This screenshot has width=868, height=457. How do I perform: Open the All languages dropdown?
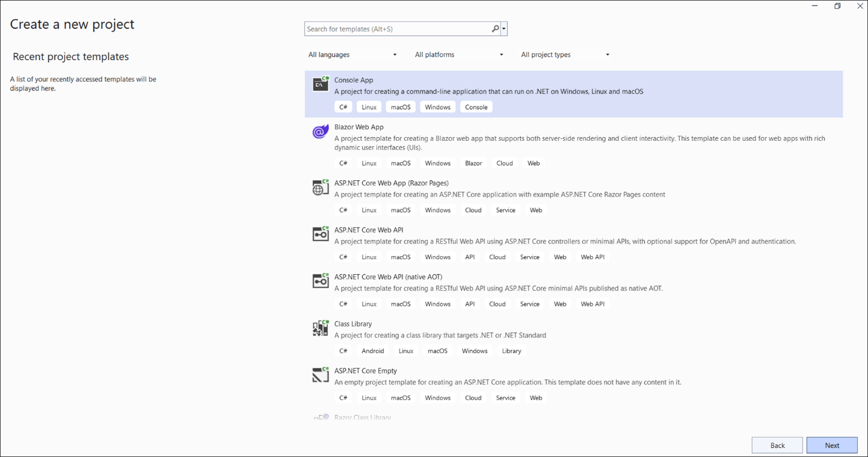pos(352,55)
